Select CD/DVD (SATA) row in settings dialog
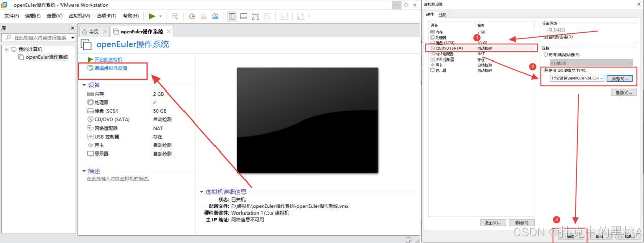644x243 pixels. [481, 48]
